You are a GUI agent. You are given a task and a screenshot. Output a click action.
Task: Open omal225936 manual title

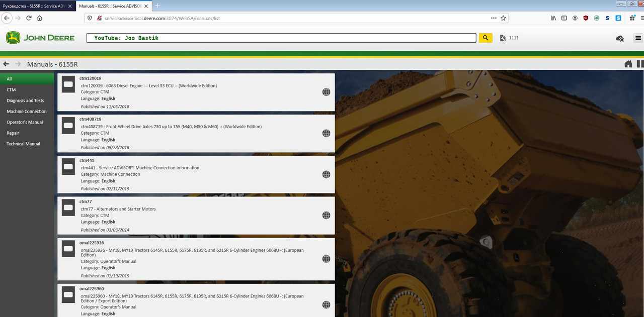(92, 243)
